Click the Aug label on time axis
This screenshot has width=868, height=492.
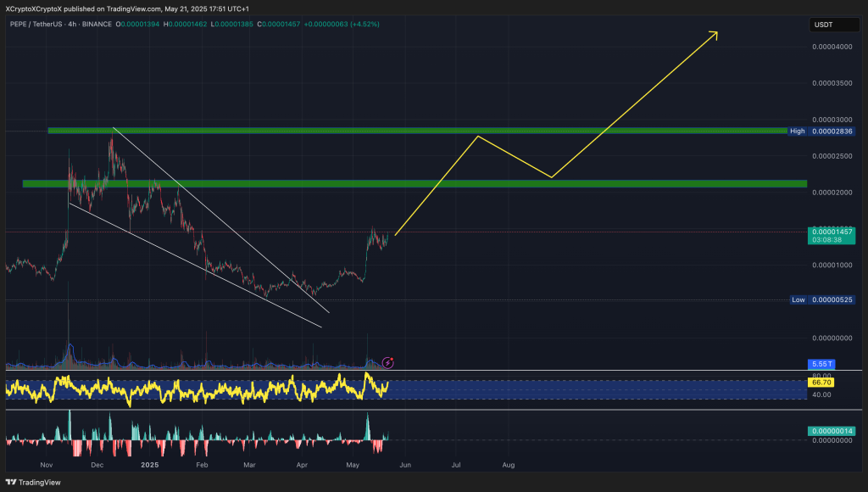pyautogui.click(x=508, y=465)
